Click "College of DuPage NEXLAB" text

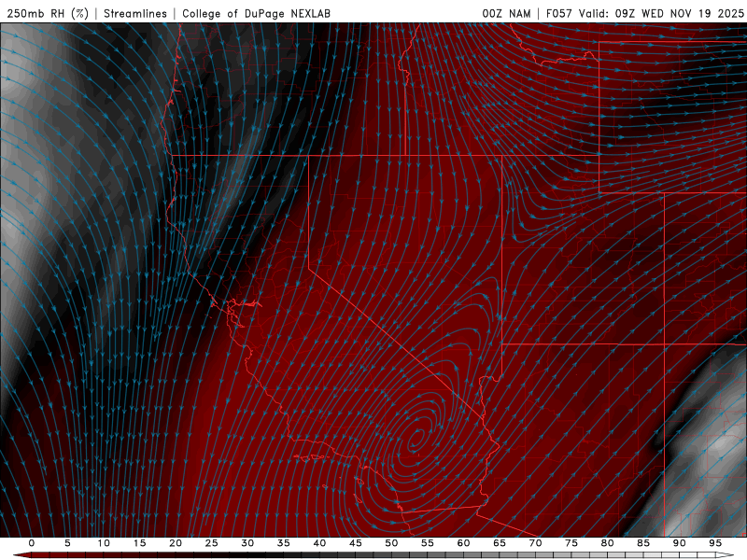pyautogui.click(x=256, y=13)
